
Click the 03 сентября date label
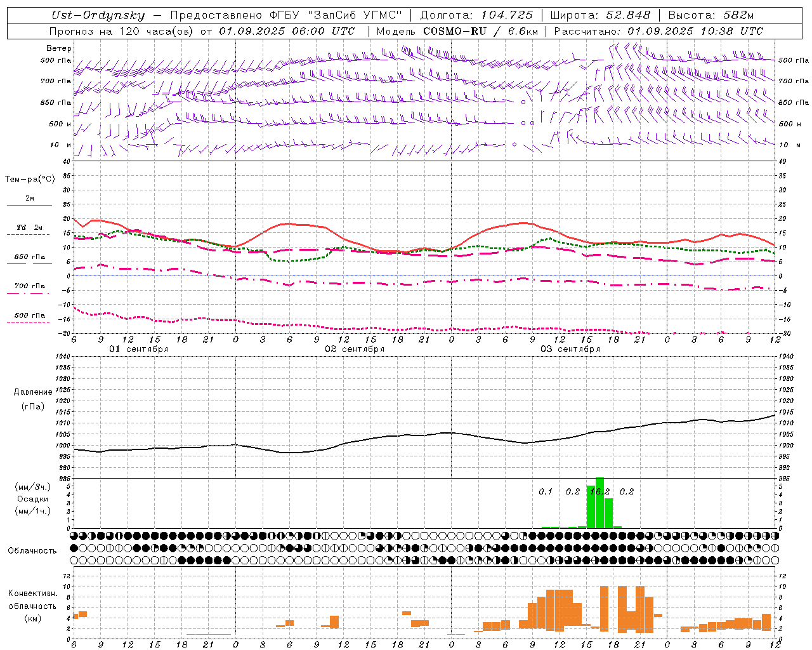(x=570, y=349)
